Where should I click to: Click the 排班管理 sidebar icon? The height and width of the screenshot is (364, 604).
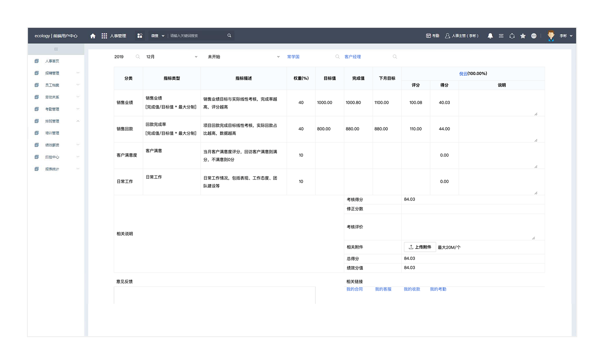37,121
